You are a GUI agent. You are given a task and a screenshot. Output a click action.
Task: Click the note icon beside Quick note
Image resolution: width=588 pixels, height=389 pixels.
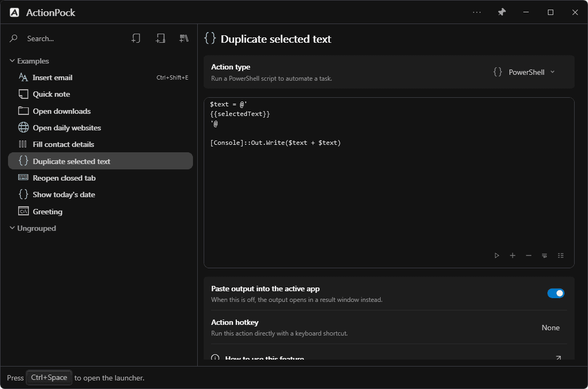pyautogui.click(x=23, y=94)
